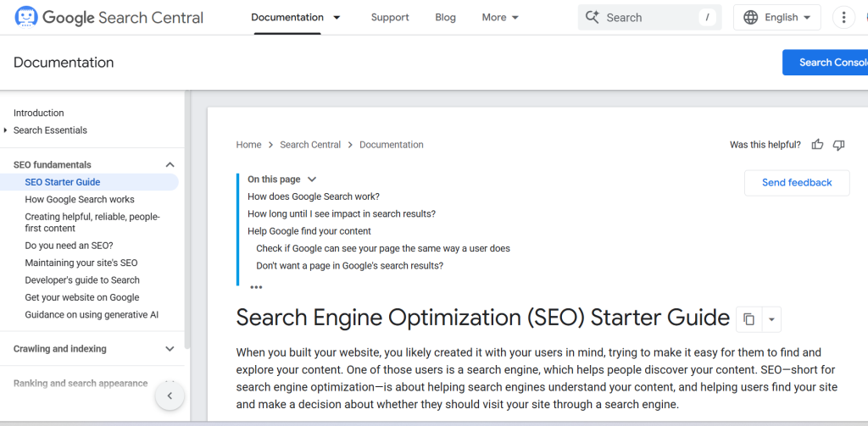Open the More dropdown menu
The height and width of the screenshot is (426, 868).
(500, 17)
